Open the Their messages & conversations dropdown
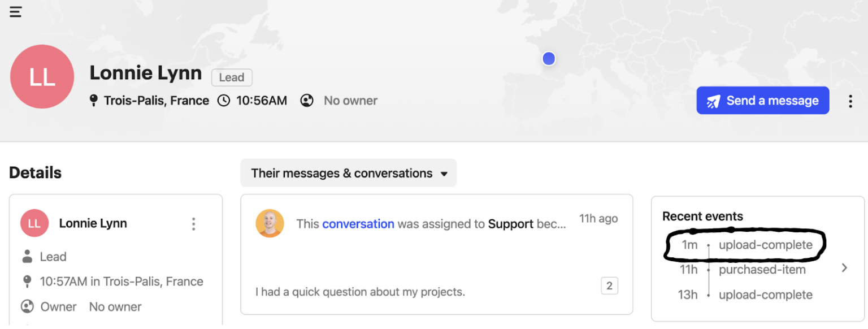The height and width of the screenshot is (329, 868). coord(348,173)
